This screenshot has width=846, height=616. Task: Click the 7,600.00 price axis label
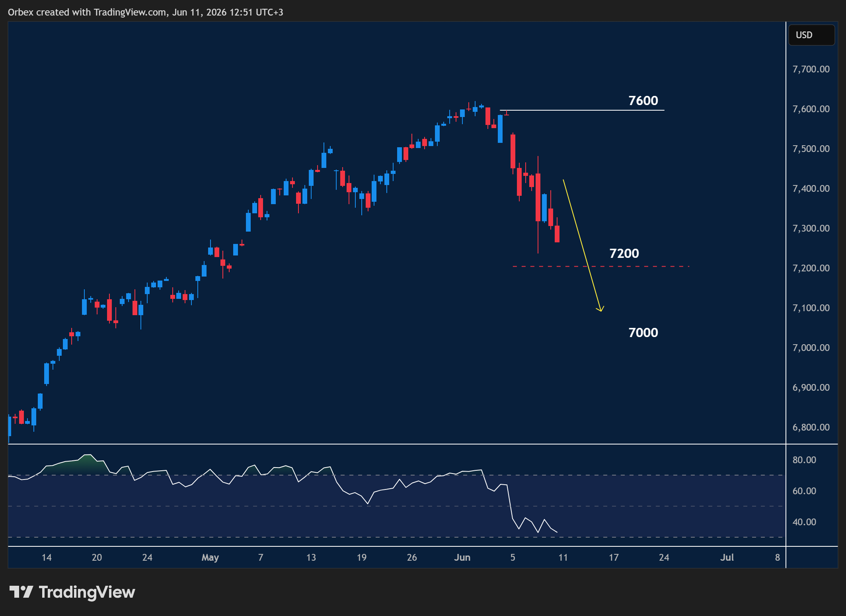point(811,109)
